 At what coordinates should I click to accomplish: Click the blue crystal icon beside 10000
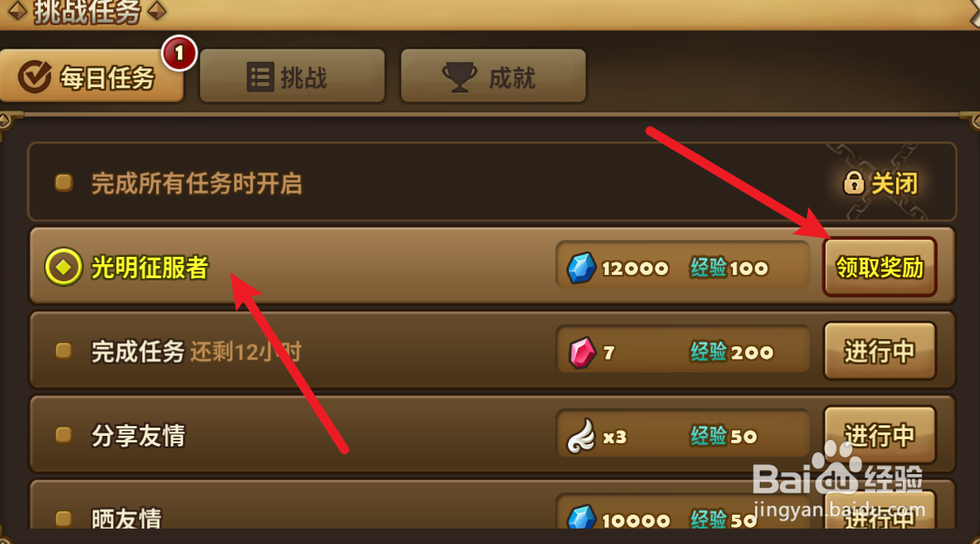coord(581,518)
